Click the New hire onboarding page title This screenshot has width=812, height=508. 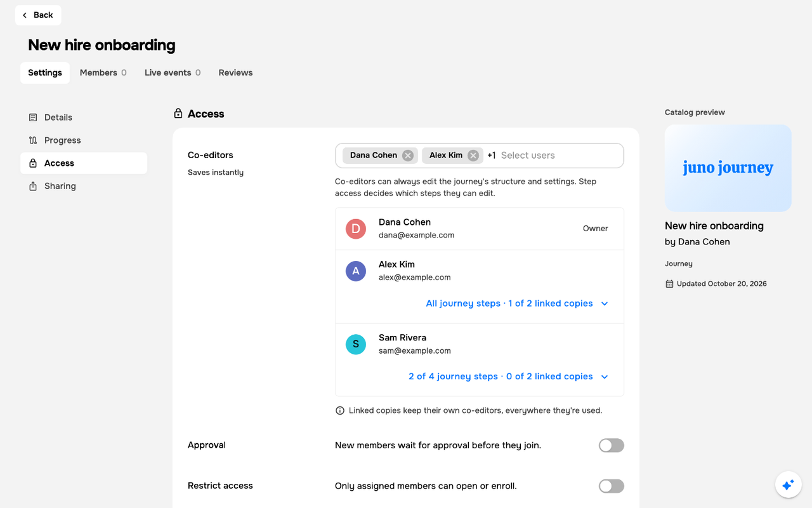point(101,45)
